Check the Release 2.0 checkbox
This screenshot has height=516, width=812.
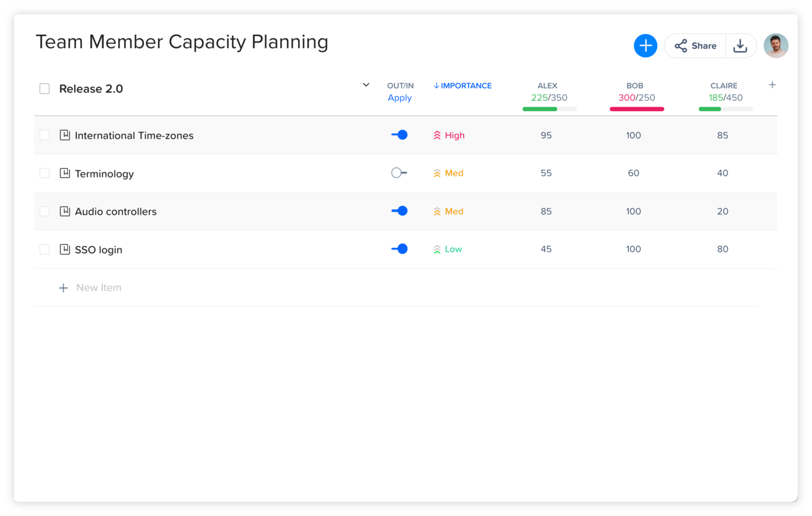pyautogui.click(x=45, y=89)
